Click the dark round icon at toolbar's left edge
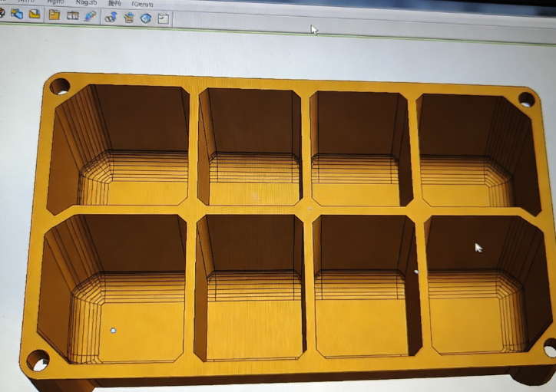 [x=2, y=13]
